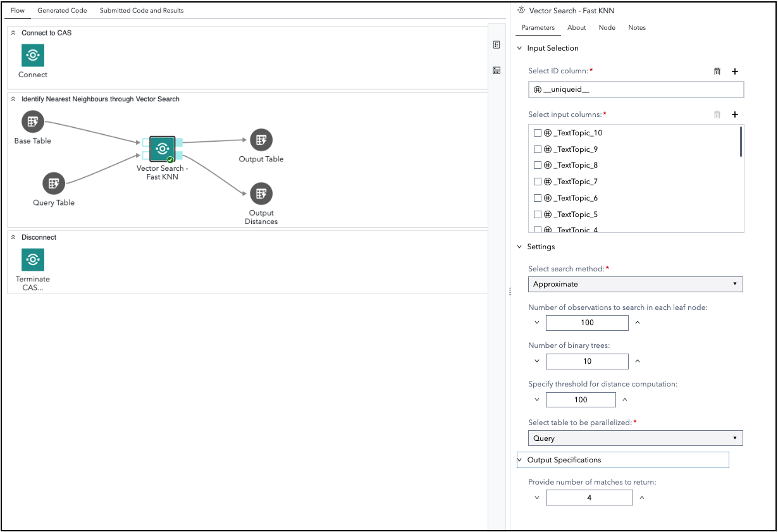778x532 pixels.
Task: Check the _TextTopic_9 checkbox
Action: click(x=538, y=149)
